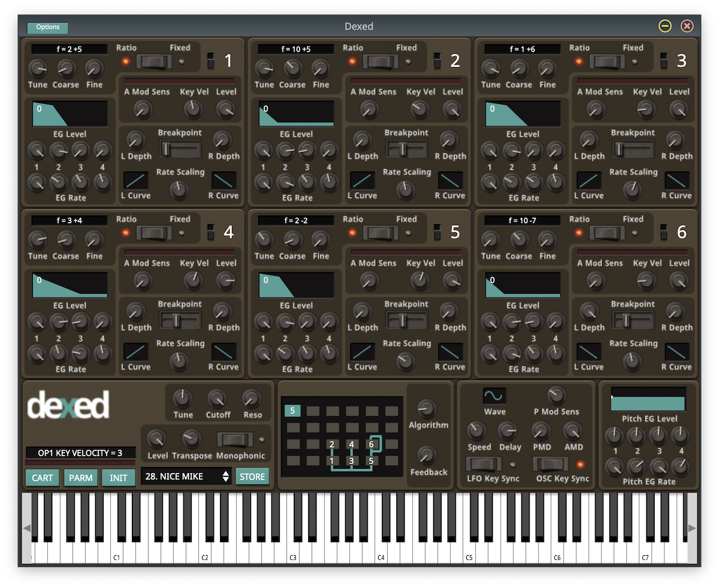
Task: Click the Feedback knob
Action: click(427, 456)
